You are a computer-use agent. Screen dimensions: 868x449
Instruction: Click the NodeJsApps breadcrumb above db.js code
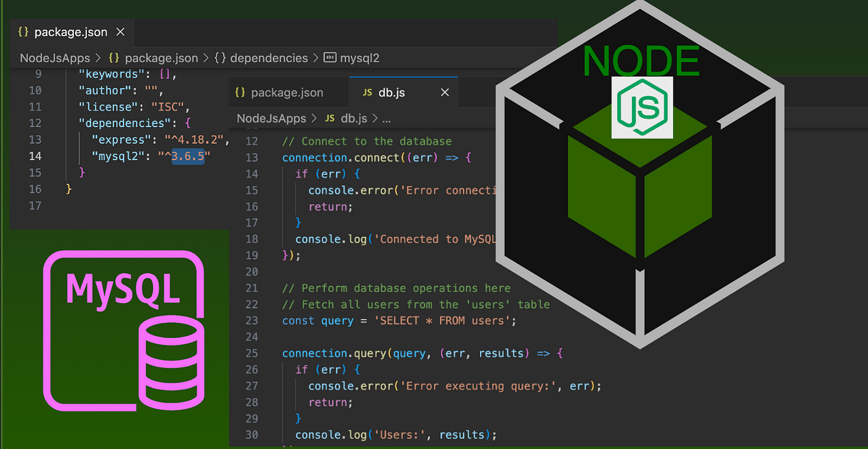click(x=272, y=118)
